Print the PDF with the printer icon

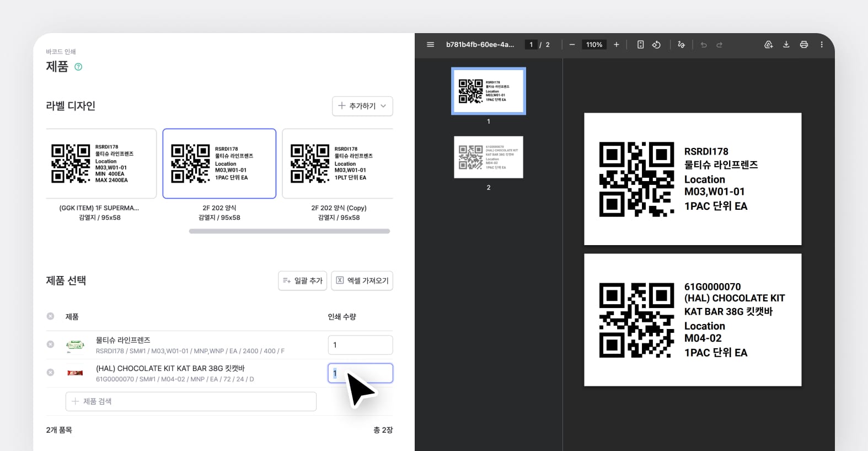coord(804,45)
